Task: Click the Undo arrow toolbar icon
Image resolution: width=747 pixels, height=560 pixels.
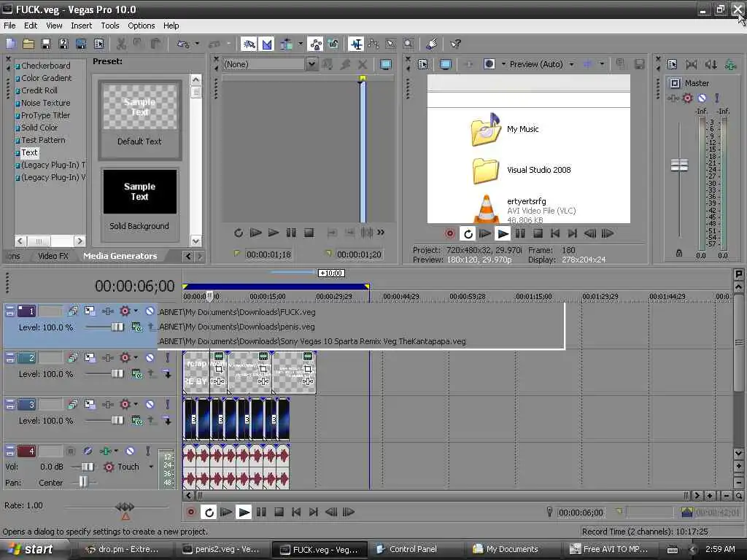Action: (x=182, y=44)
